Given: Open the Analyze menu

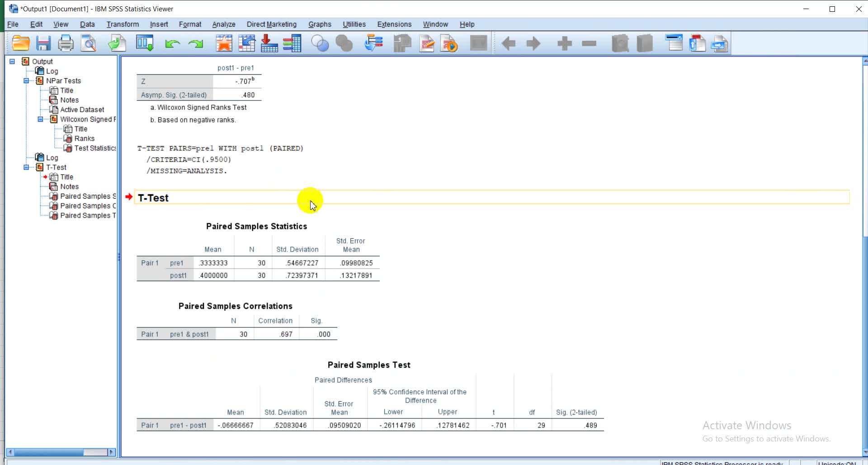Looking at the screenshot, I should (x=223, y=24).
